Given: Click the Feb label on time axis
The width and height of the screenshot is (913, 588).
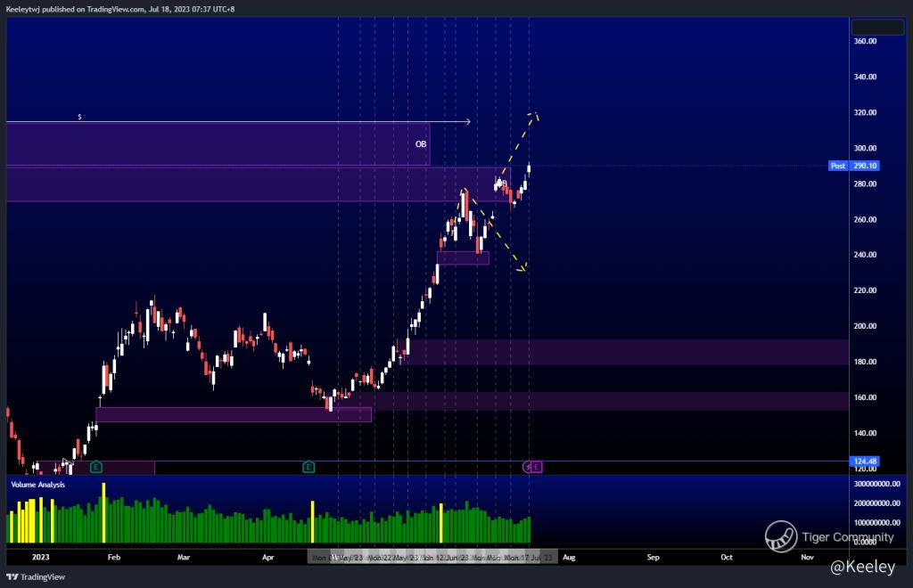Looking at the screenshot, I should 114,557.
